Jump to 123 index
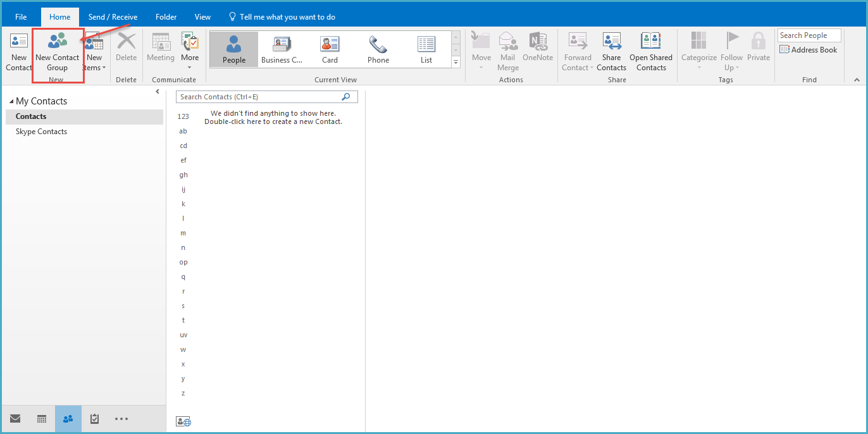 tap(183, 116)
